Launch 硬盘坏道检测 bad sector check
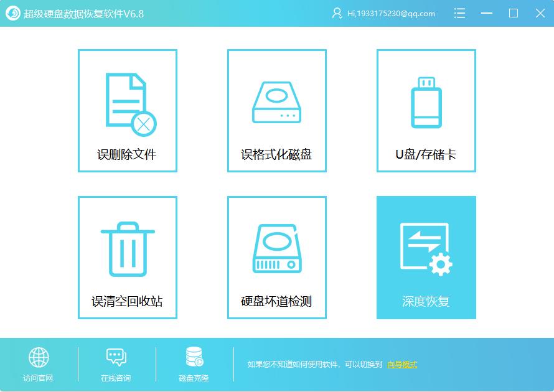This screenshot has width=554, height=392. (276, 258)
